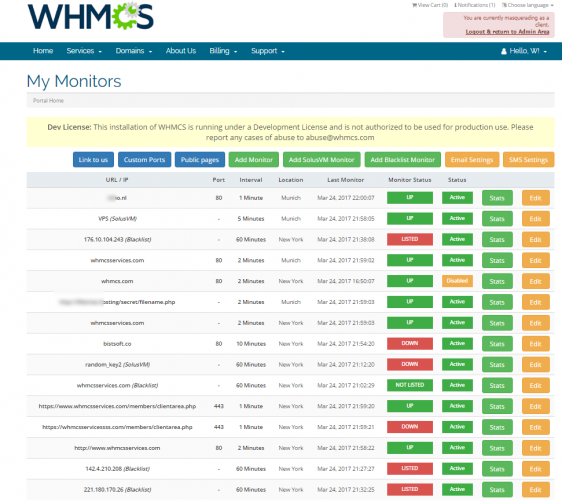Expand the Billing menu
Screen dimensions: 562x502
(x=223, y=51)
